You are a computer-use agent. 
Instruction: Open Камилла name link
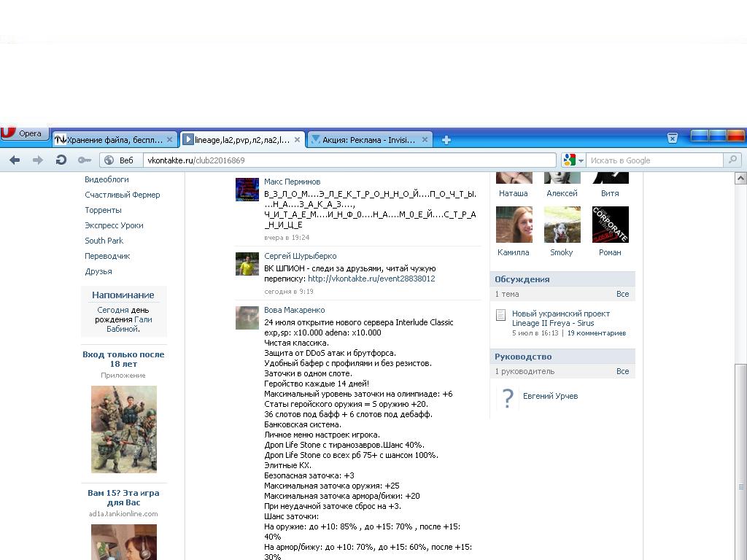tap(513, 252)
